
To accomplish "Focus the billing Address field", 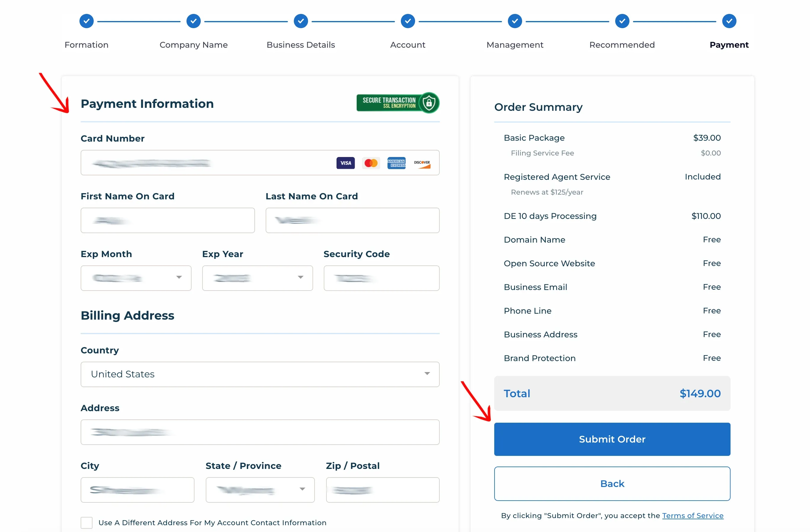I will pos(260,432).
